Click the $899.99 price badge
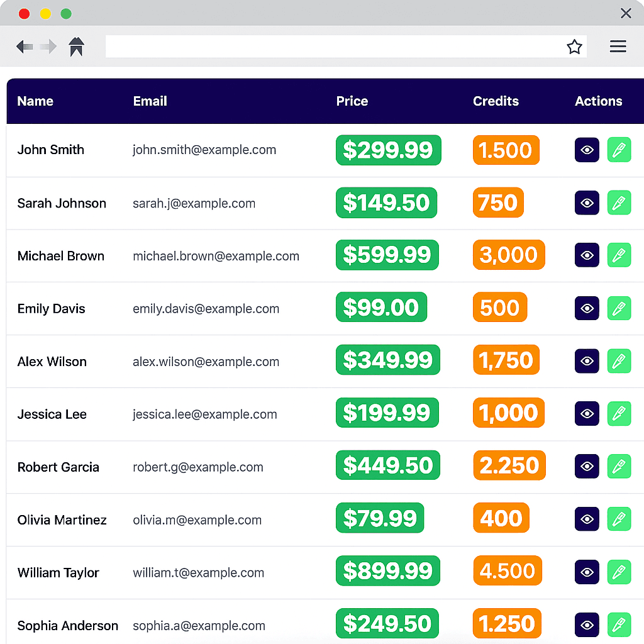Image resolution: width=644 pixels, height=644 pixels. click(388, 571)
